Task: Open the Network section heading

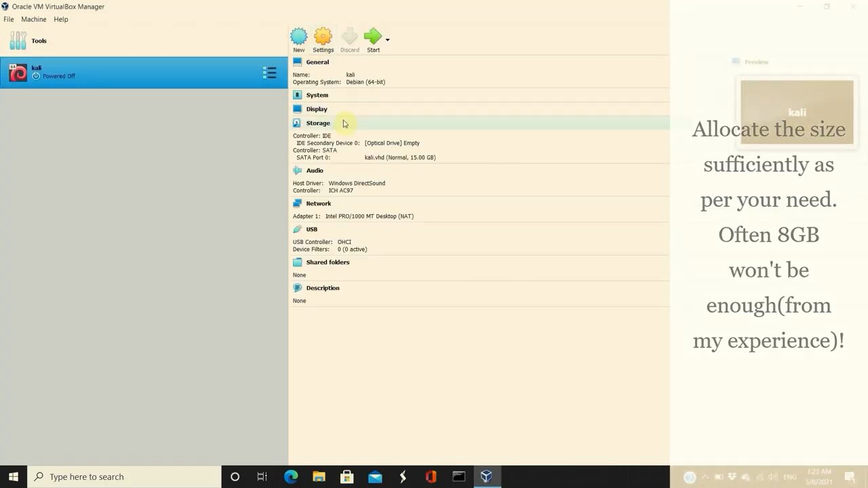Action: (x=319, y=203)
